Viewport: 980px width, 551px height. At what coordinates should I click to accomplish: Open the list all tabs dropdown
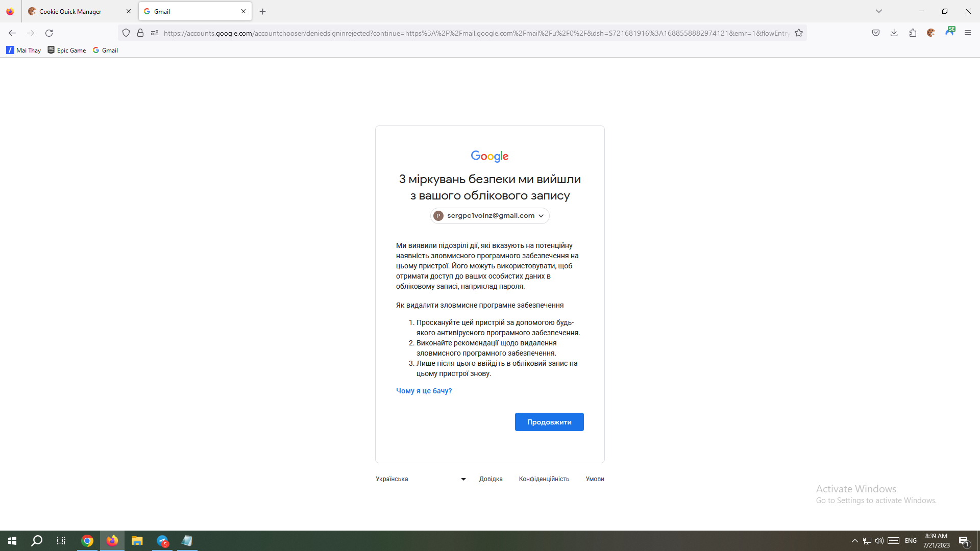pos(878,11)
